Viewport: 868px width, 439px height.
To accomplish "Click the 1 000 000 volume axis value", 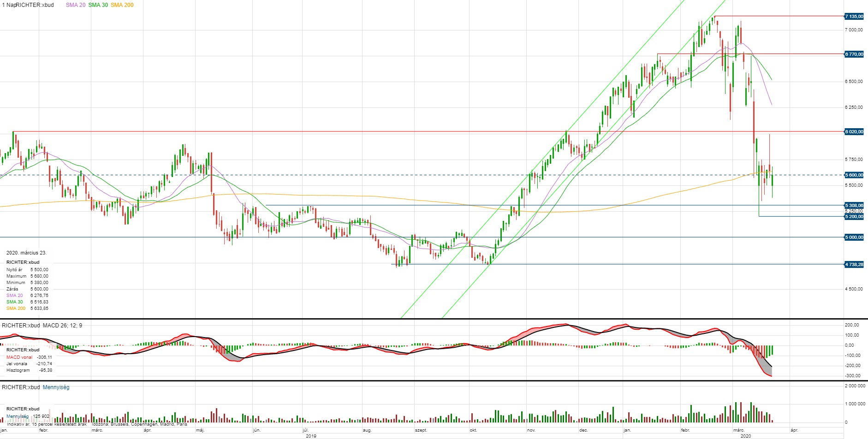I will click(x=855, y=404).
